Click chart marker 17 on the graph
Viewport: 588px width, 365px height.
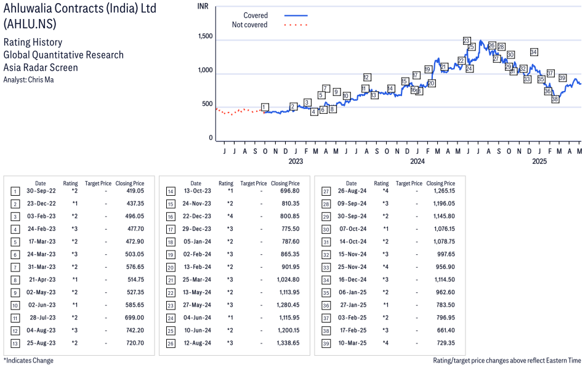pos(416,75)
